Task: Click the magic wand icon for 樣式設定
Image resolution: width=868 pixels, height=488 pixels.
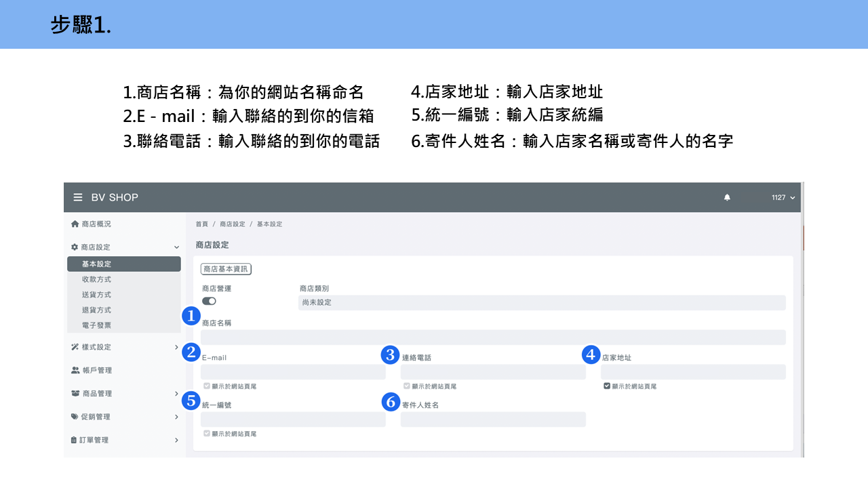Action: (x=75, y=347)
